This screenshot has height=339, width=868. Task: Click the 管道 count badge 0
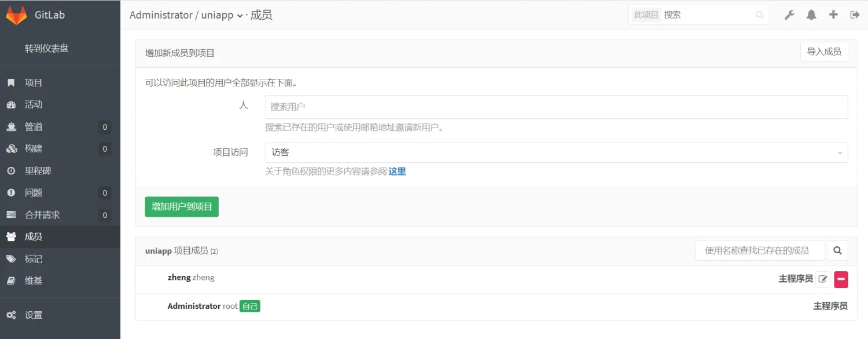[x=105, y=127]
